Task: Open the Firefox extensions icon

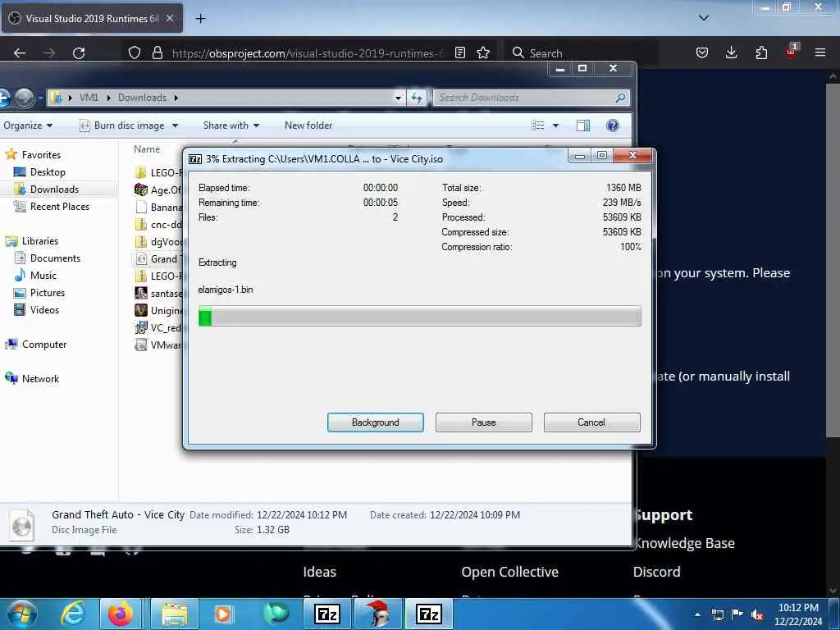Action: pyautogui.click(x=761, y=53)
